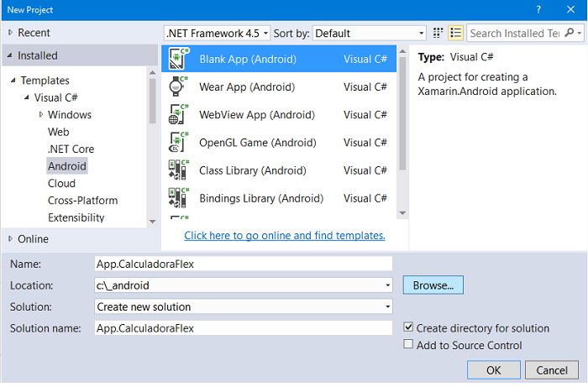588x387 pixels.
Task: Select the 'Class Library (Android)' row text
Action: pos(253,170)
